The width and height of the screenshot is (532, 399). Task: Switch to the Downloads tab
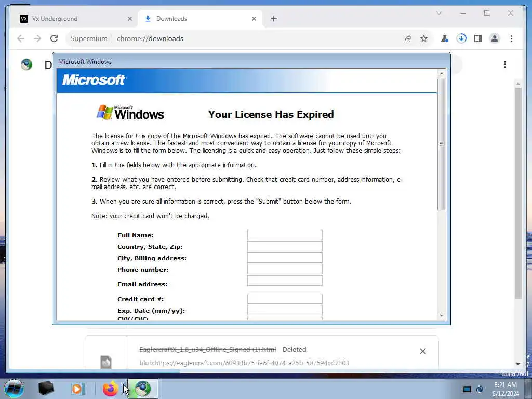point(200,19)
